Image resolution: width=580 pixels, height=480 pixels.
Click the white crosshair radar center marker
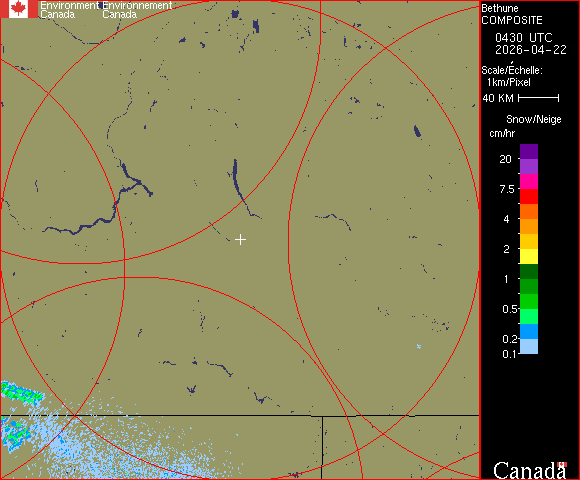tap(240, 240)
